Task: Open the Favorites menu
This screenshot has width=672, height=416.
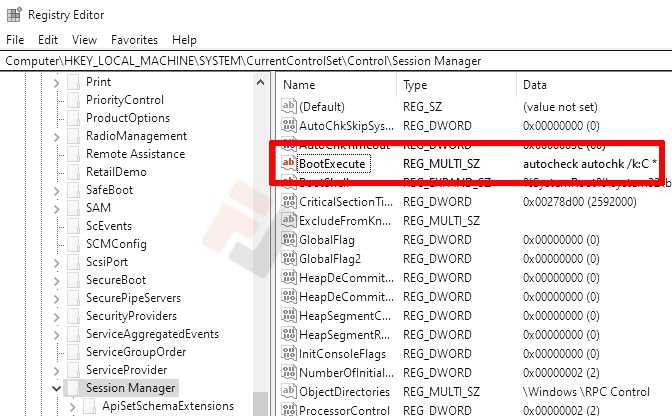Action: 134,40
